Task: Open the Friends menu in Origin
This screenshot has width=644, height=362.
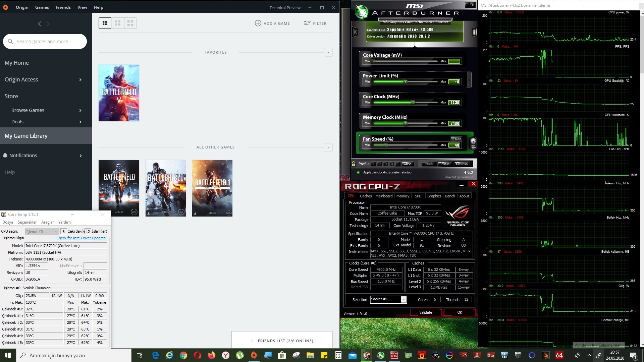Action: (x=63, y=7)
